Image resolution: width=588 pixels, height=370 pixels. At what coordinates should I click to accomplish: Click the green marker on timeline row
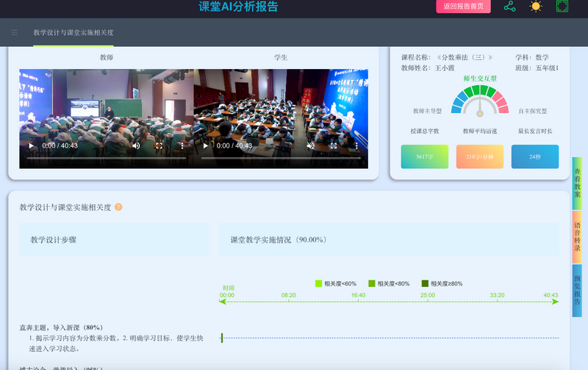pos(222,338)
